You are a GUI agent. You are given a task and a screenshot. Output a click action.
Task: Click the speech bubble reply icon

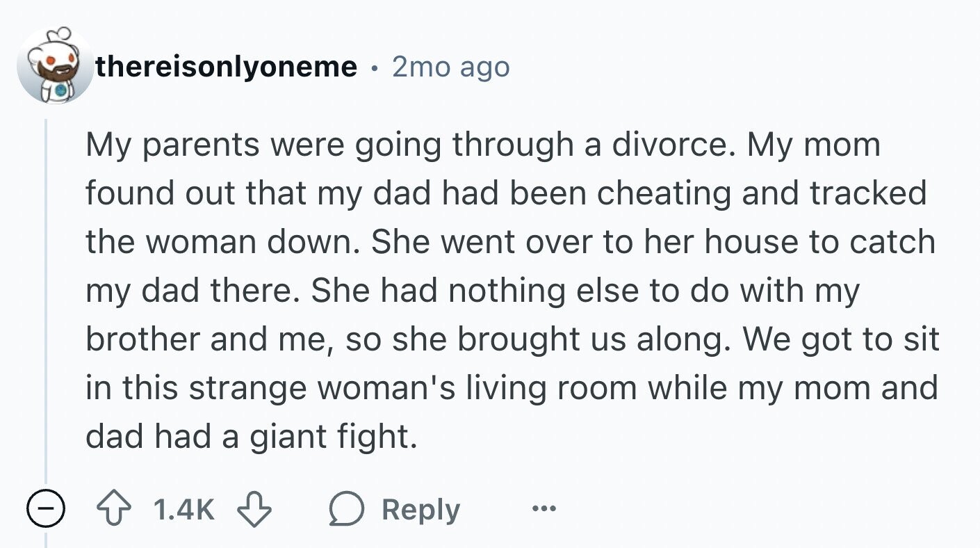345,510
